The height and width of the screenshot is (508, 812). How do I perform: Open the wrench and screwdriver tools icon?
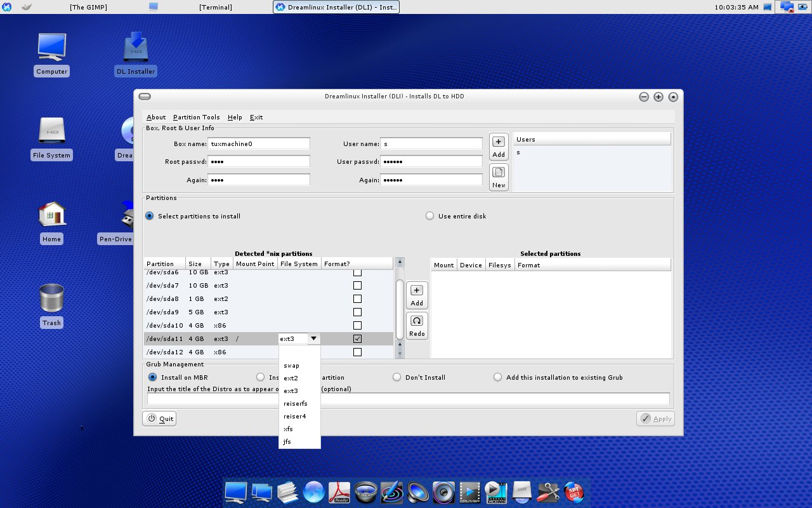tap(547, 491)
